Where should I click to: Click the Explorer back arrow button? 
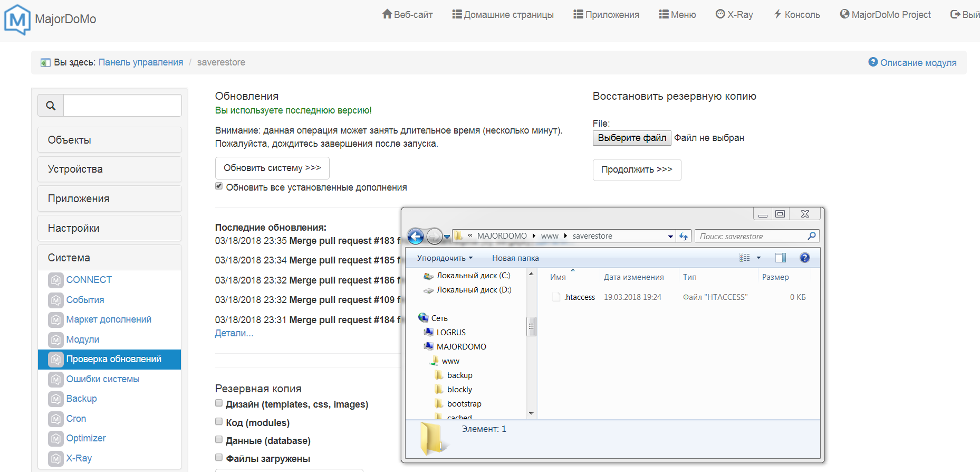[416, 237]
